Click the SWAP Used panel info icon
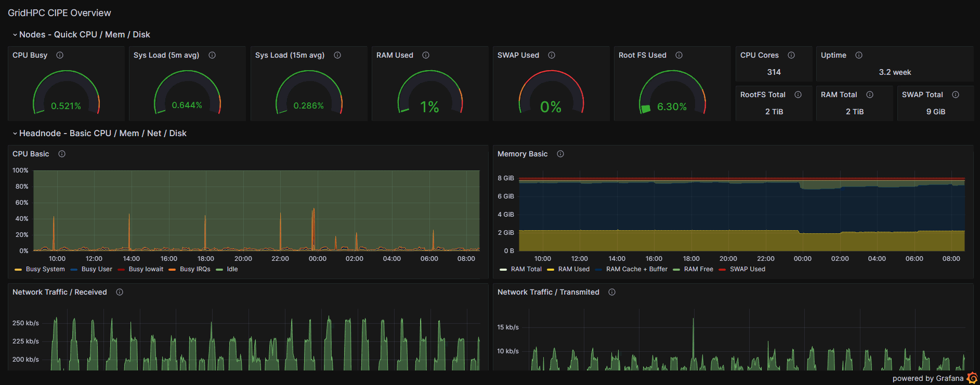Image resolution: width=980 pixels, height=385 pixels. (552, 55)
